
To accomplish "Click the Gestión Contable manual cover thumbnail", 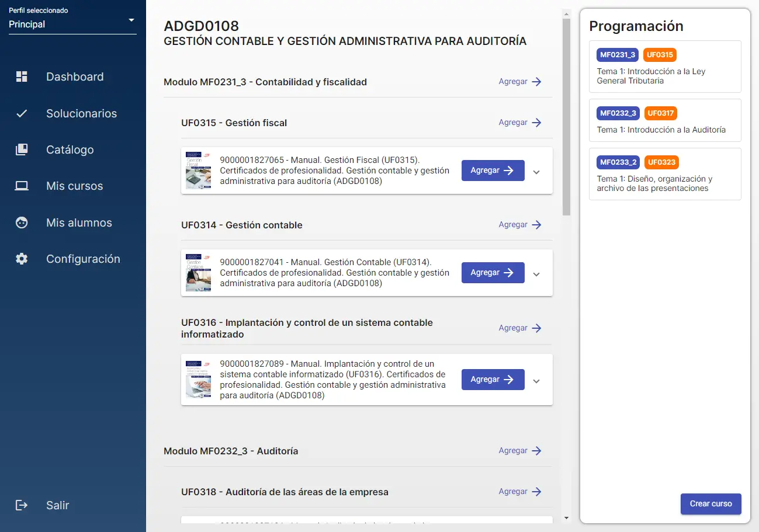I will tap(198, 273).
